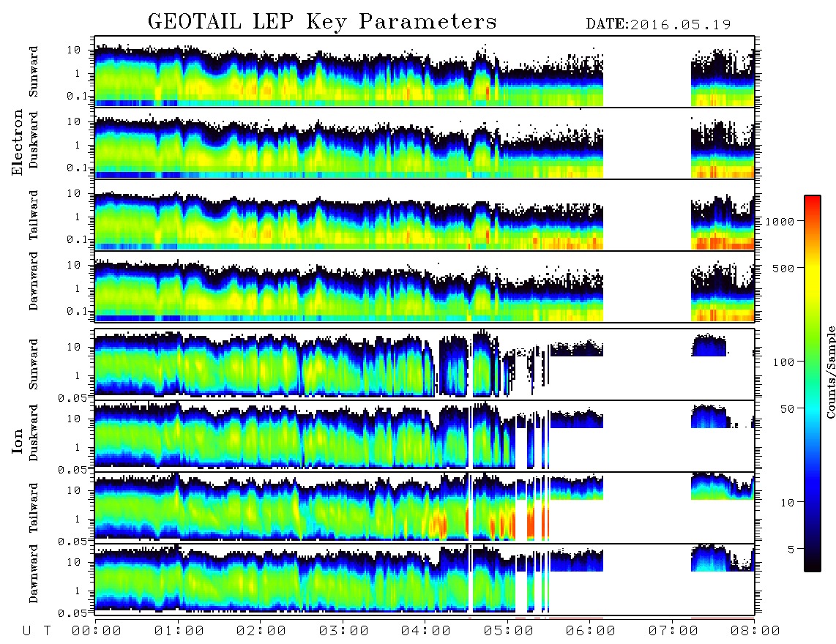
Task: Click the 500 color bar tick label
Action: coord(783,268)
